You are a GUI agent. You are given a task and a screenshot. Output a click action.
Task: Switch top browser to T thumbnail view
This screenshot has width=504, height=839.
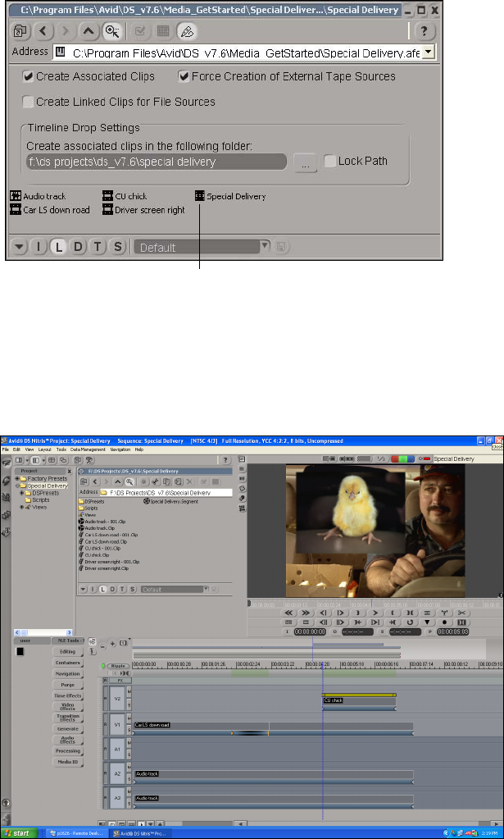tap(98, 247)
